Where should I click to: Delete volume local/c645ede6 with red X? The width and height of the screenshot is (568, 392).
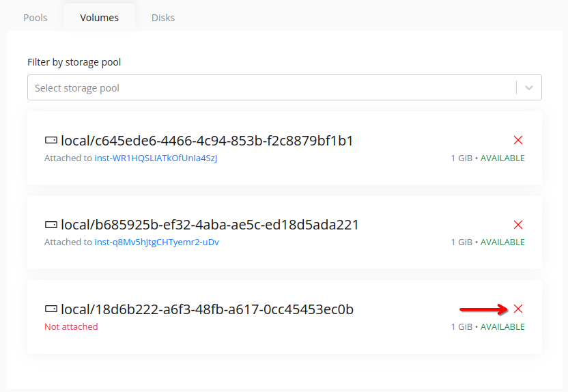pos(518,140)
